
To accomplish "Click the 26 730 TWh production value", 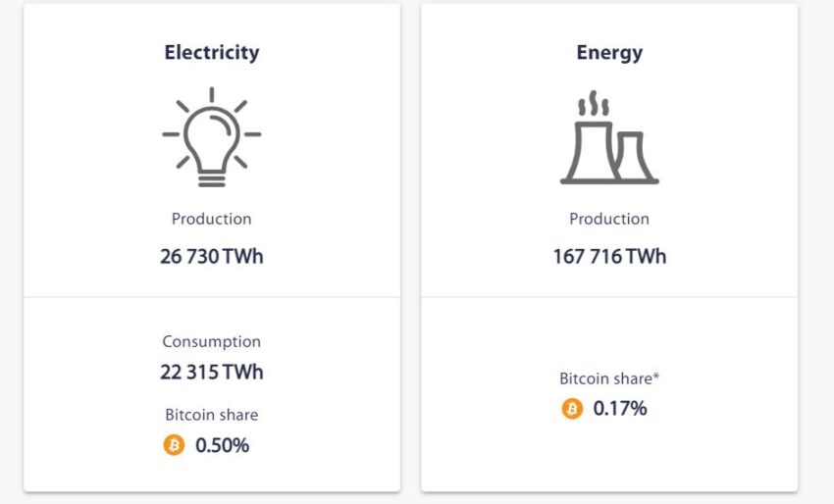I will [x=212, y=256].
